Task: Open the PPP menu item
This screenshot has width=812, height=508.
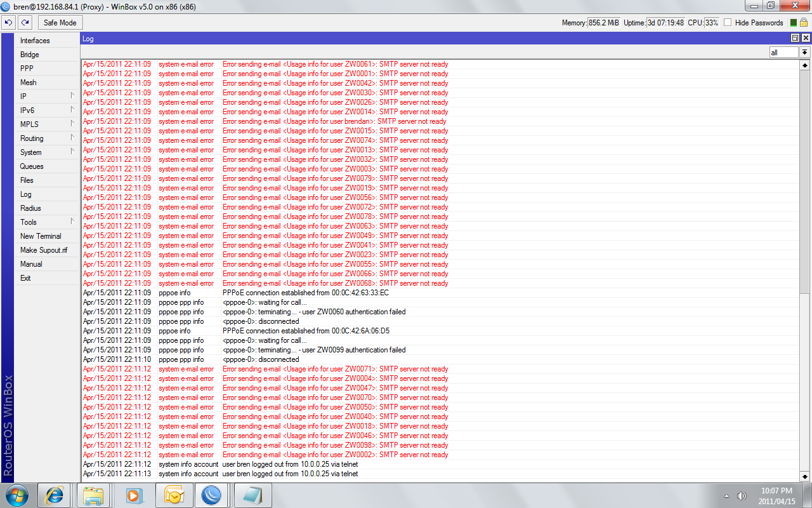Action: 48,69
